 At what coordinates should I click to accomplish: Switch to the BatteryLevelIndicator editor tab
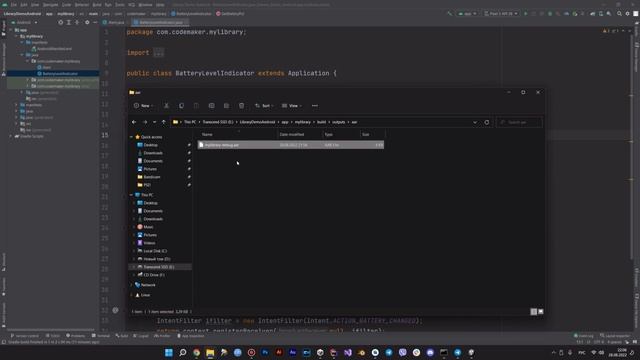point(160,22)
